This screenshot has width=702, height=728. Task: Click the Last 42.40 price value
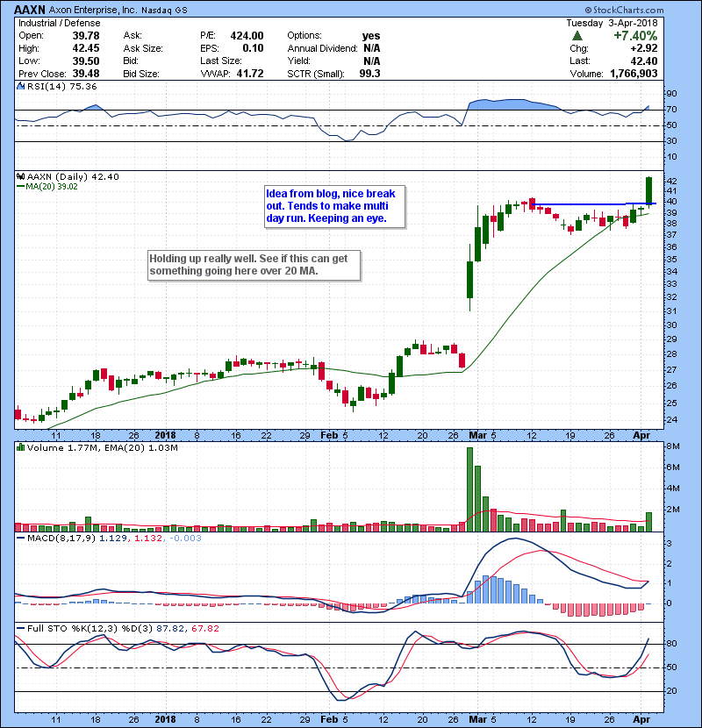[x=644, y=61]
